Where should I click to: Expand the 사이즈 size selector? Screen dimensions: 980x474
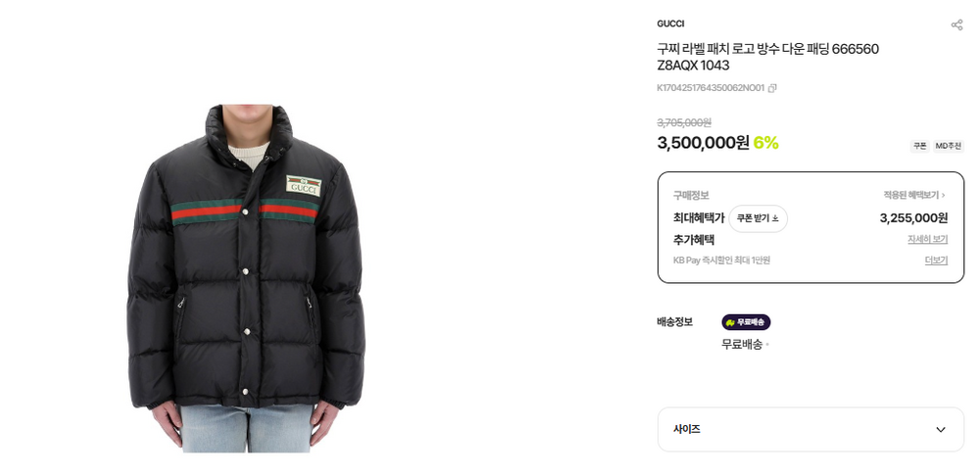[810, 430]
